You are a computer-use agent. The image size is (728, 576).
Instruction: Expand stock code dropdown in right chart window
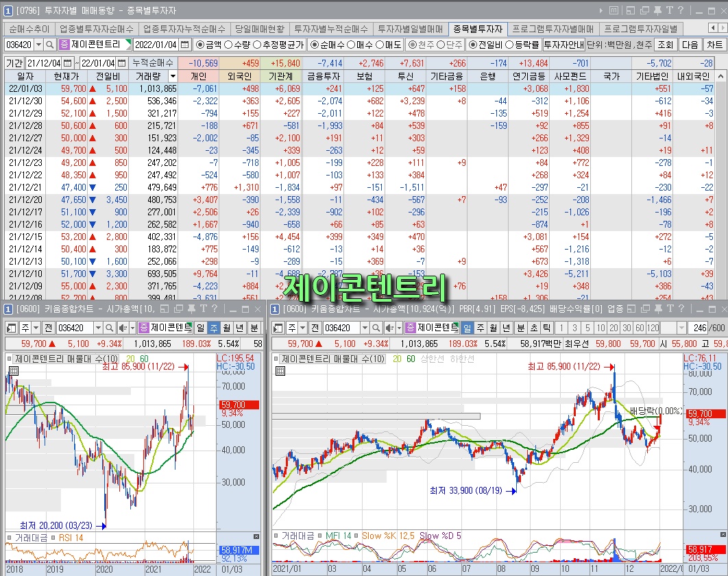[x=365, y=328]
